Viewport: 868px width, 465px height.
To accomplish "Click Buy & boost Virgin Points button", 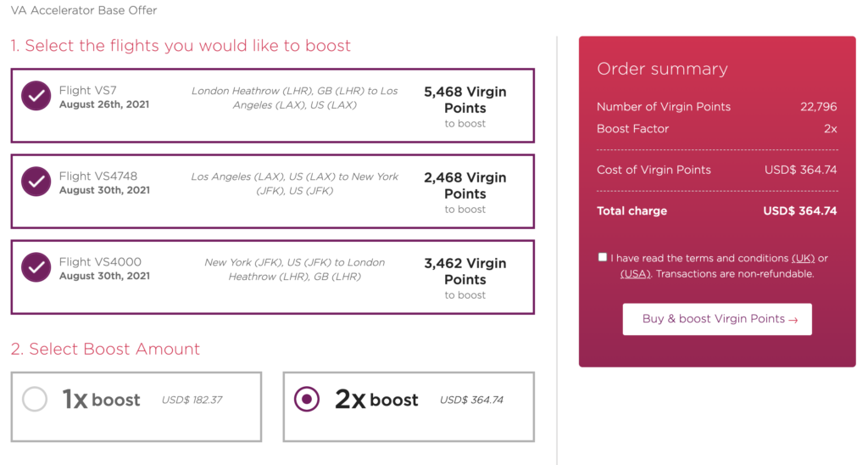I will [x=717, y=319].
